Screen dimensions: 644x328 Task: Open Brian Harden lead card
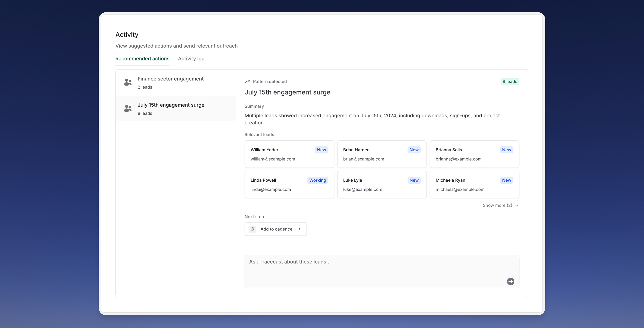point(381,154)
